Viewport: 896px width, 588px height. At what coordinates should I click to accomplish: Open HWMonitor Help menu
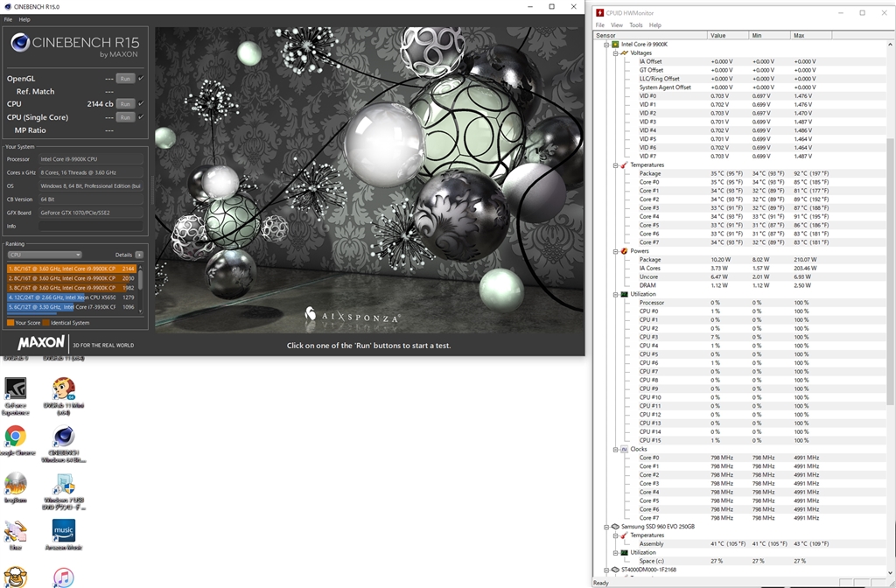click(654, 25)
